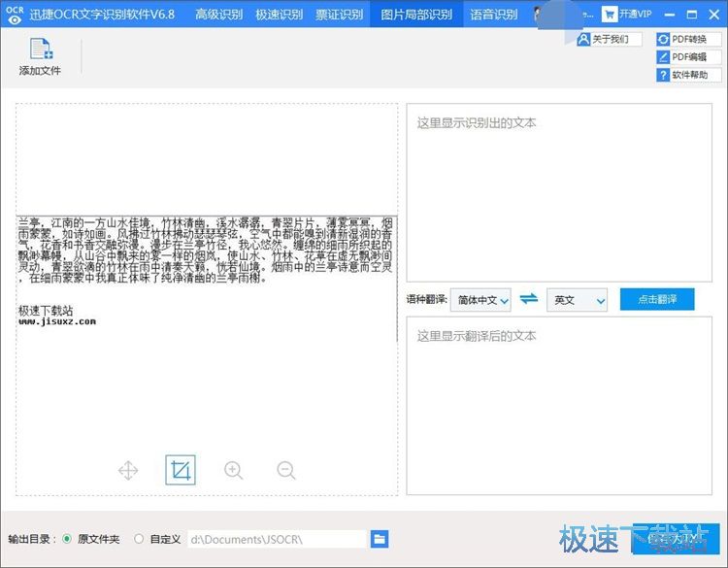
Task: Click the output path input field
Action: click(x=278, y=539)
